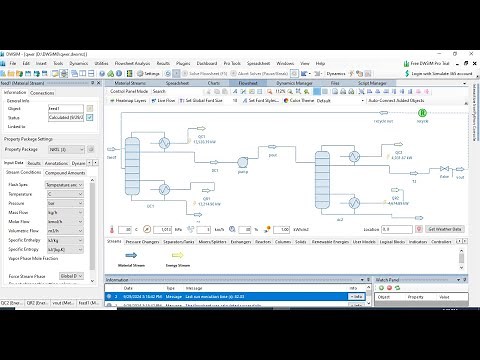Screen dimensions: 480x360
Task: Click the blue info toolbar icon
Action: point(119,73)
